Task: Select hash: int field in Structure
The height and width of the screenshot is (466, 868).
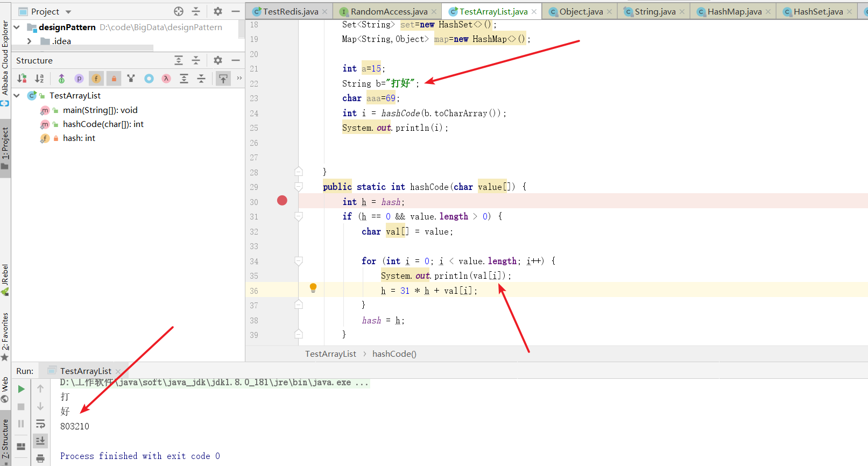Action: (79, 138)
